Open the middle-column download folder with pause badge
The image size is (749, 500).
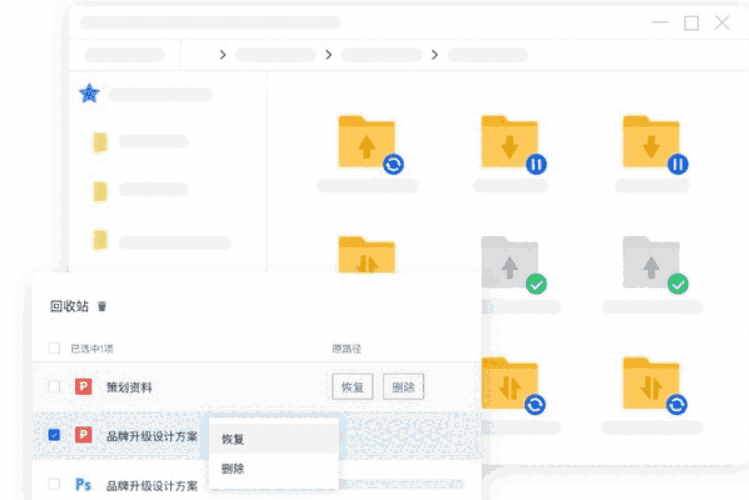click(x=510, y=142)
